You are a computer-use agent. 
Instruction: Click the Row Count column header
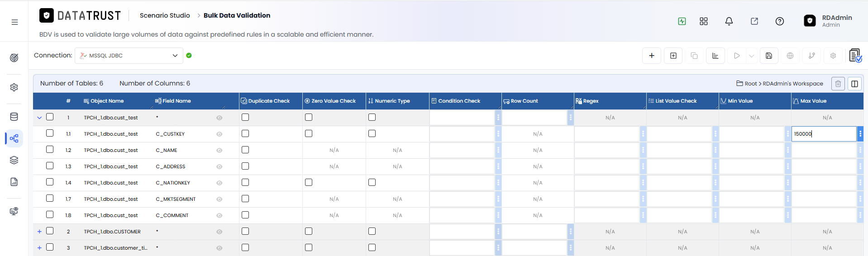[524, 101]
